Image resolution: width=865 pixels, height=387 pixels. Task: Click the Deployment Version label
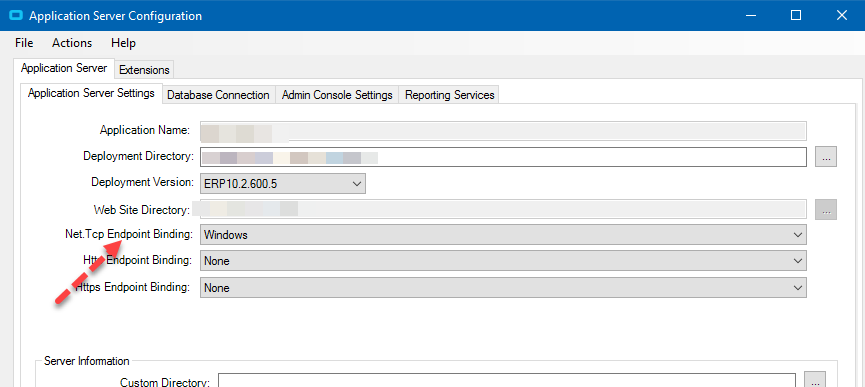click(x=142, y=182)
